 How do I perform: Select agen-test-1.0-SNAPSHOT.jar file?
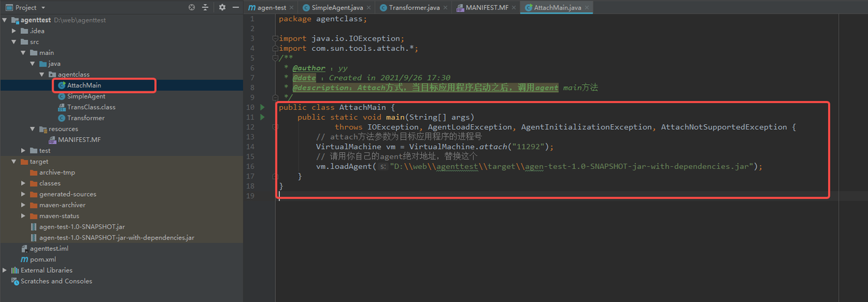pyautogui.click(x=82, y=227)
